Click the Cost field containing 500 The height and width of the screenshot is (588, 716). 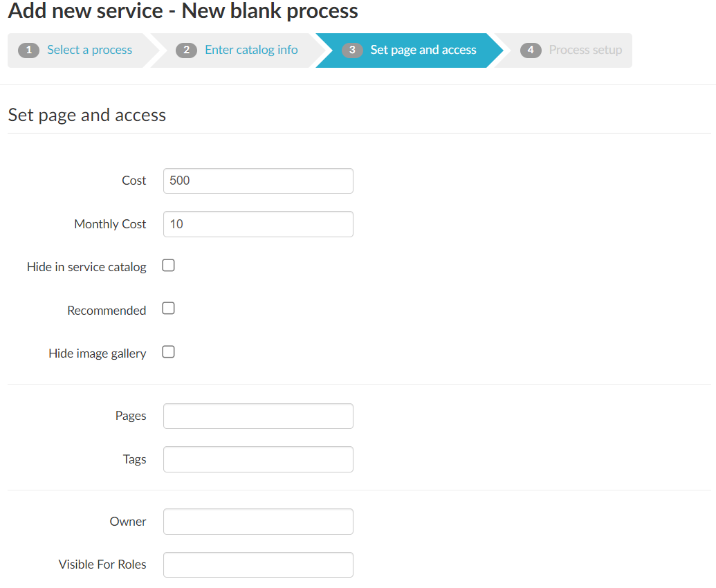258,181
